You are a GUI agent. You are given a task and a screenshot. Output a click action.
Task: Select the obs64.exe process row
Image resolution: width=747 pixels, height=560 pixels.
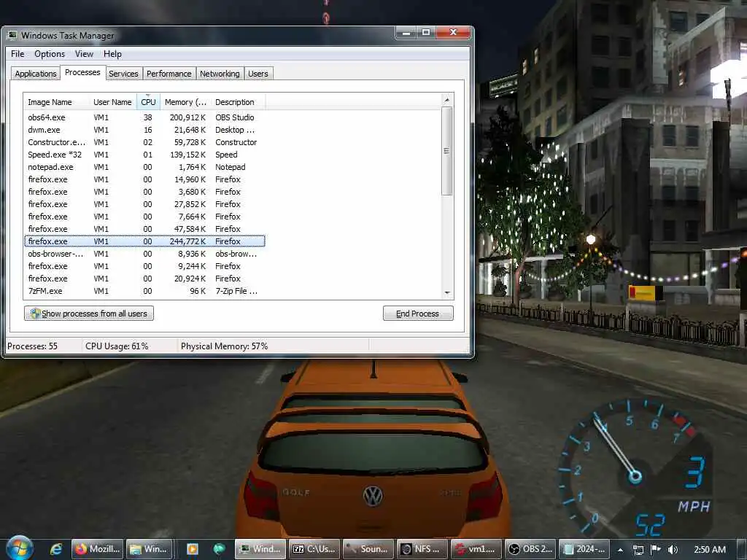[144, 117]
